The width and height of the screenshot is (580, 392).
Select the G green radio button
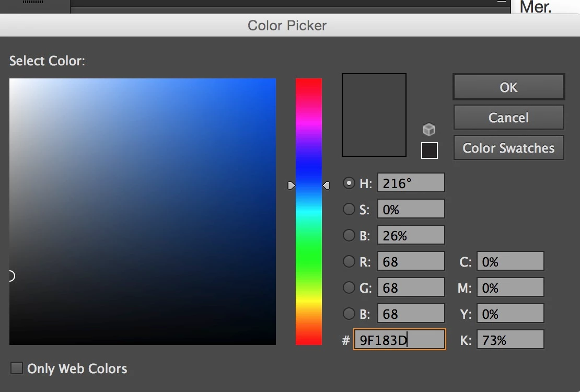pyautogui.click(x=349, y=287)
